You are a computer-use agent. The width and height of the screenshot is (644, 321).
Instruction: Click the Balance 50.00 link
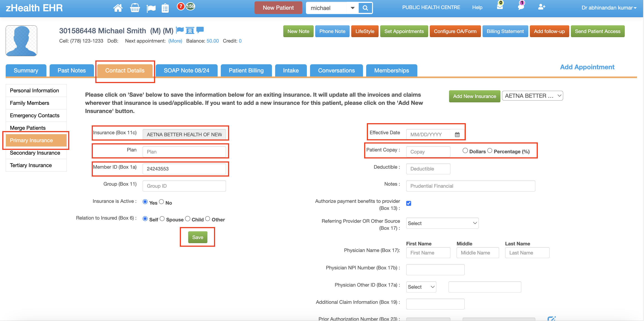click(212, 41)
